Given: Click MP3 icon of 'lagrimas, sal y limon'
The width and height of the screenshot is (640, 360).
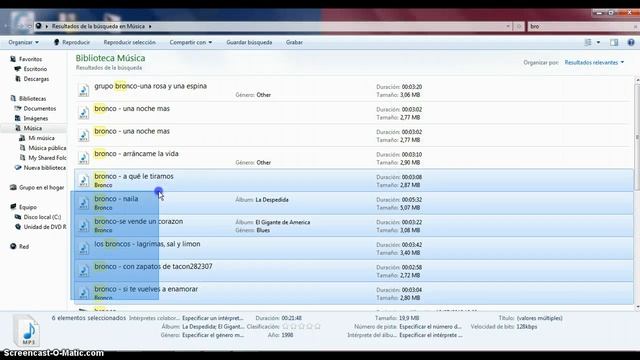Looking at the screenshot, I should tap(84, 248).
